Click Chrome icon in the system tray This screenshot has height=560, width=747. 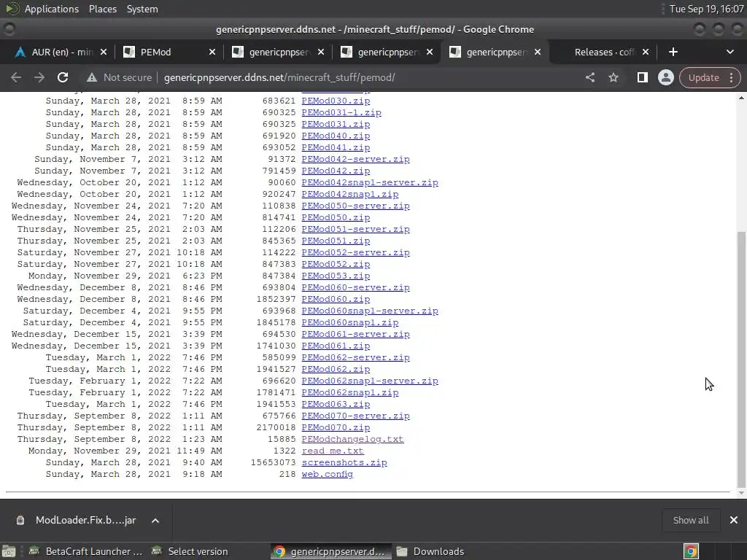691,551
